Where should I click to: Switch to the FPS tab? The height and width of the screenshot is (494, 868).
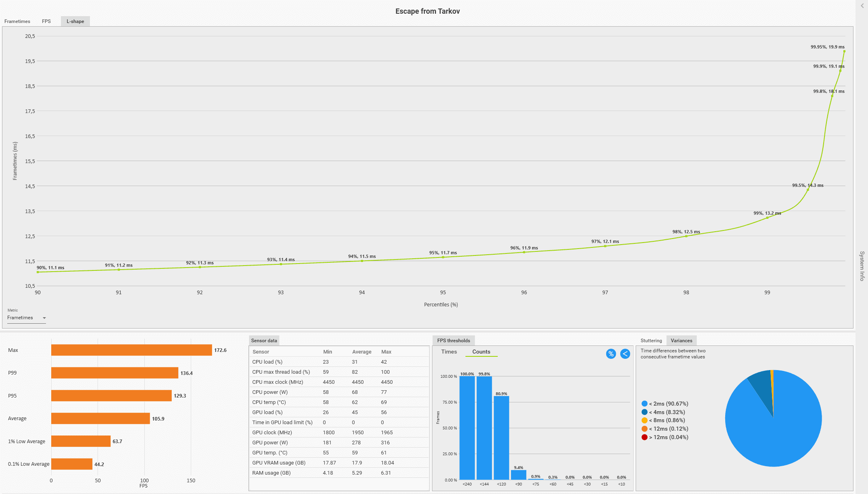[x=46, y=21]
